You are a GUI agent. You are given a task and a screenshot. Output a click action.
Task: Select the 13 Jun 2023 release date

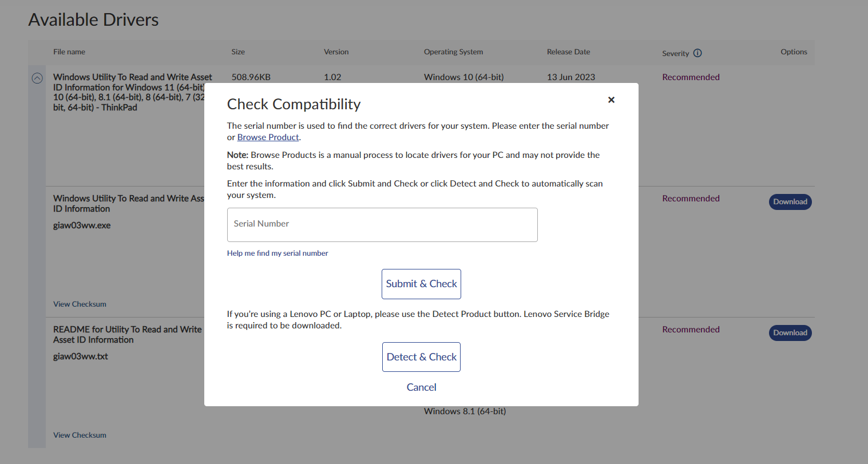click(571, 77)
